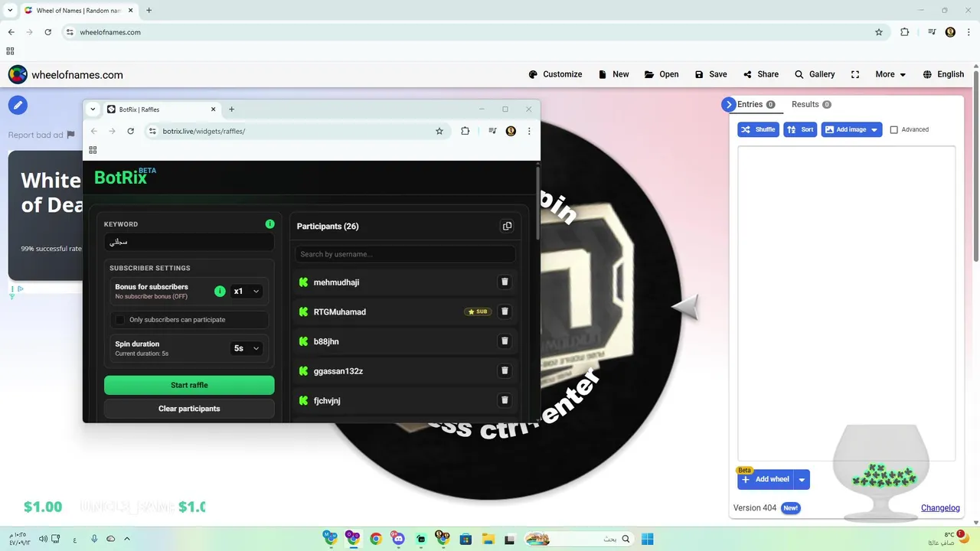980x551 pixels.
Task: Open the Gallery in Wheel of Names
Action: pos(815,74)
